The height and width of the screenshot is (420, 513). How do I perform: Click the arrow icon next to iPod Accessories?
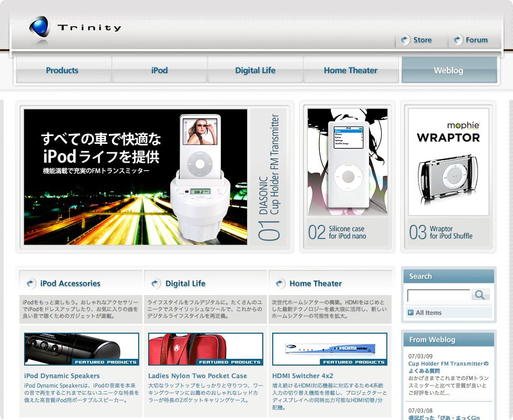coord(30,283)
